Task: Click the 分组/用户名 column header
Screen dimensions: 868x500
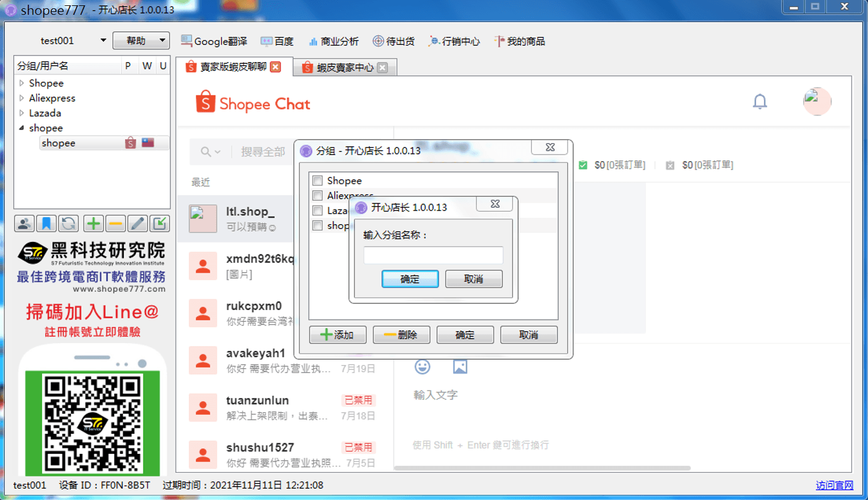Action: tap(67, 66)
